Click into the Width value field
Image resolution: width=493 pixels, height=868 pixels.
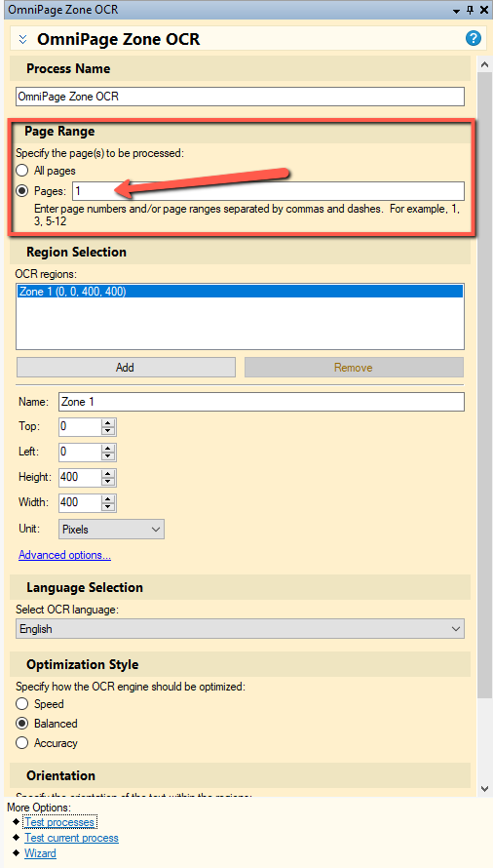[80, 502]
